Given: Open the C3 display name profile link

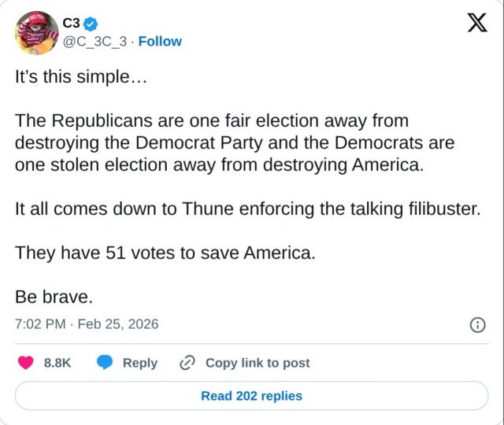Looking at the screenshot, I should (x=71, y=23).
